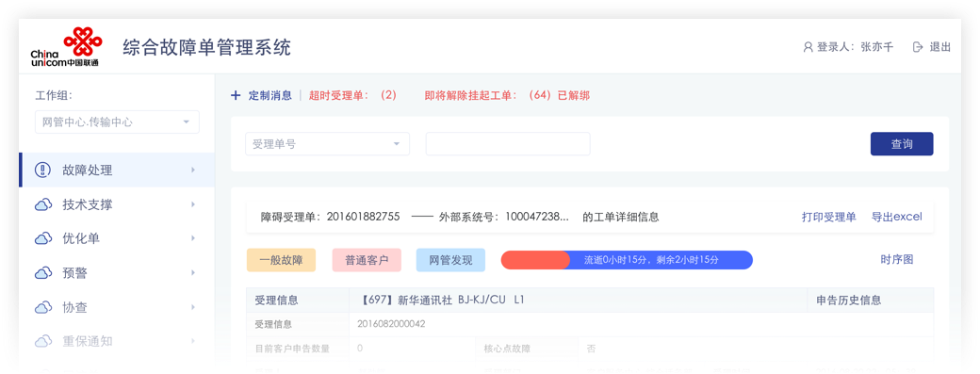Click the 导出excel link

click(x=897, y=218)
